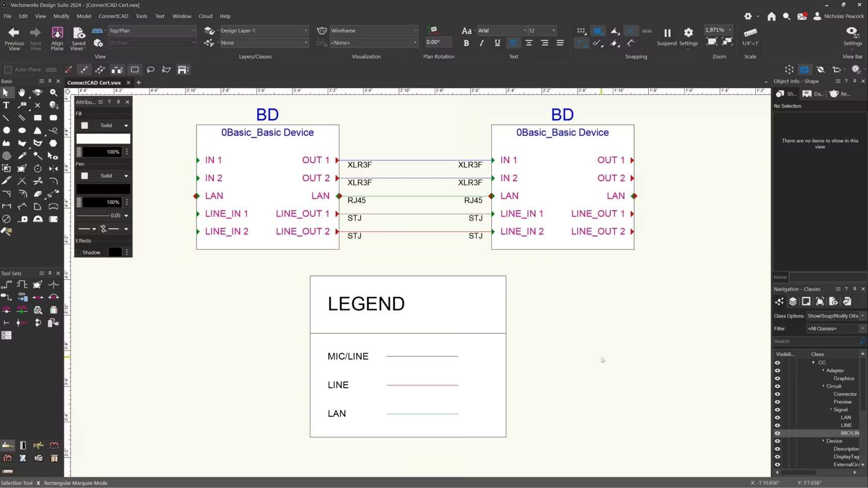Select the Zoom tool
This screenshot has height=488, width=868.
[53, 92]
